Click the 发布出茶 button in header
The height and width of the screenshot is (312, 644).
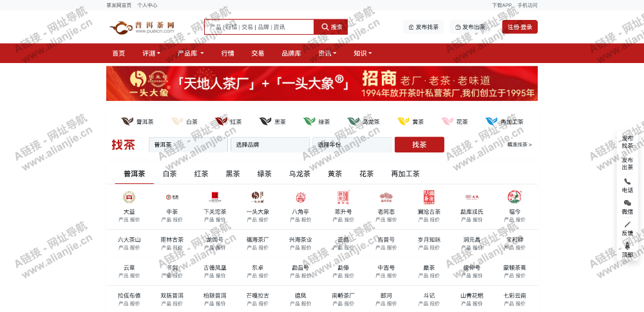(x=470, y=27)
